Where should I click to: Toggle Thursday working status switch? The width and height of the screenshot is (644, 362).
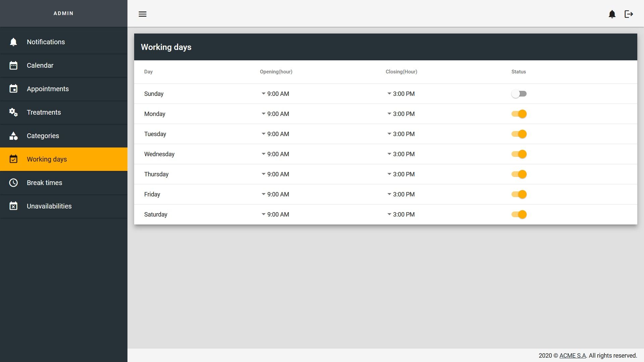pyautogui.click(x=519, y=174)
